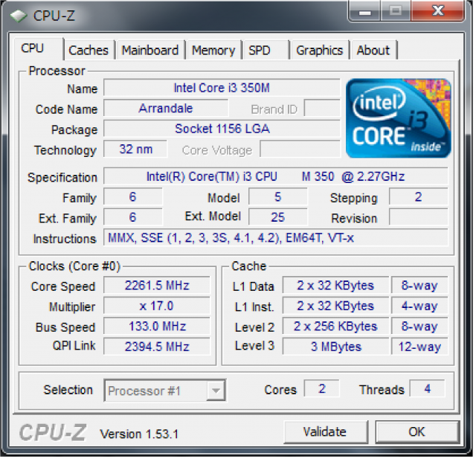
Task: Open the Mainboard tab
Action: coord(151,51)
